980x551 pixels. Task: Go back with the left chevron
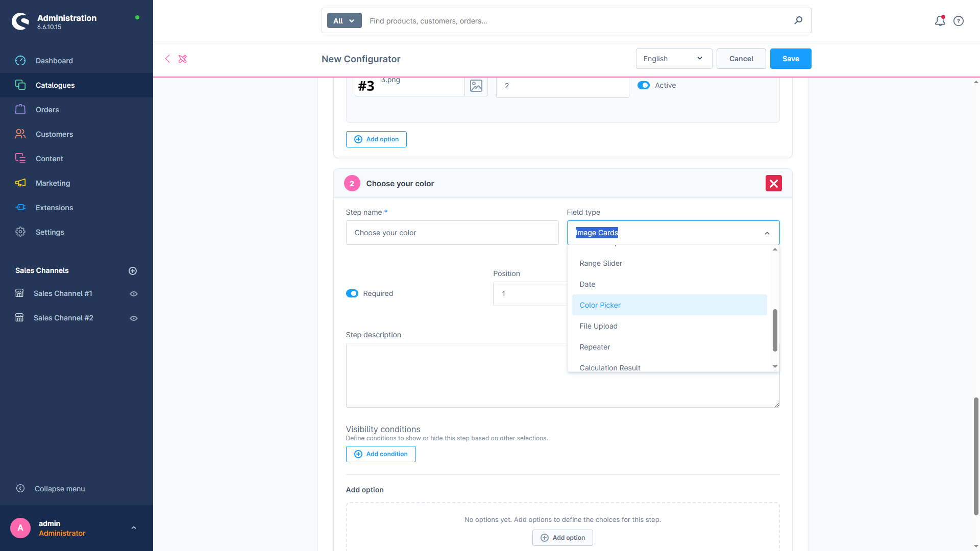(167, 59)
